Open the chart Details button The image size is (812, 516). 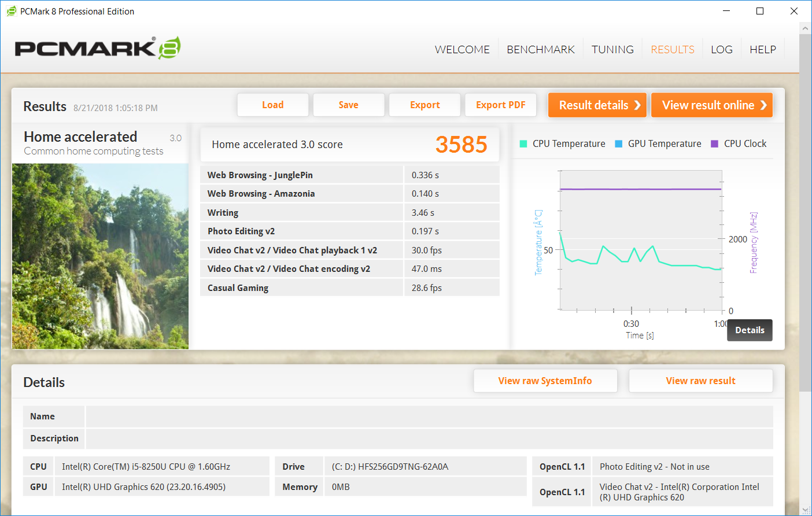pyautogui.click(x=750, y=330)
